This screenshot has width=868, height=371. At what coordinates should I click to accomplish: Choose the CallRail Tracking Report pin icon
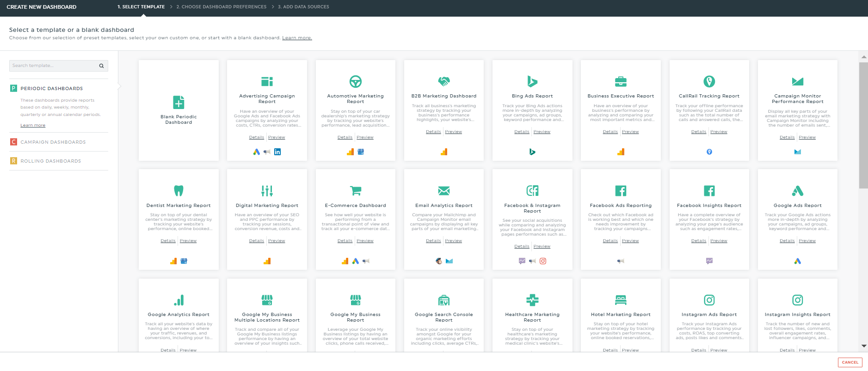point(709,82)
